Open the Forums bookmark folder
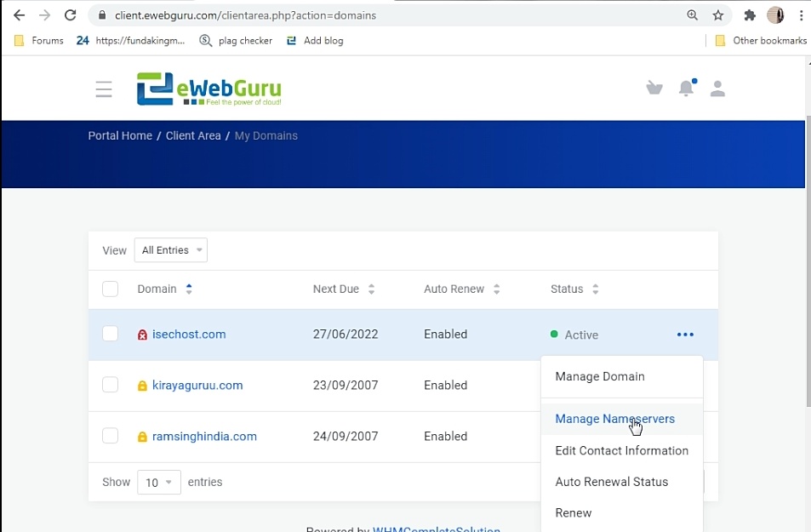The height and width of the screenshot is (532, 811). point(39,40)
